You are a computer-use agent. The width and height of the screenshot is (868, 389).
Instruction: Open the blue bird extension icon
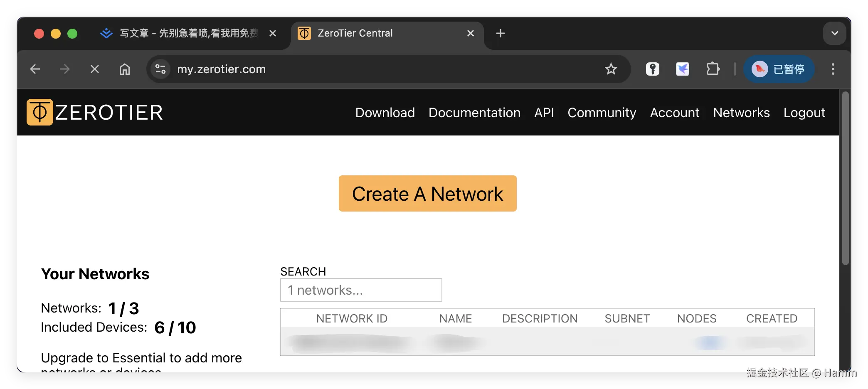(683, 69)
